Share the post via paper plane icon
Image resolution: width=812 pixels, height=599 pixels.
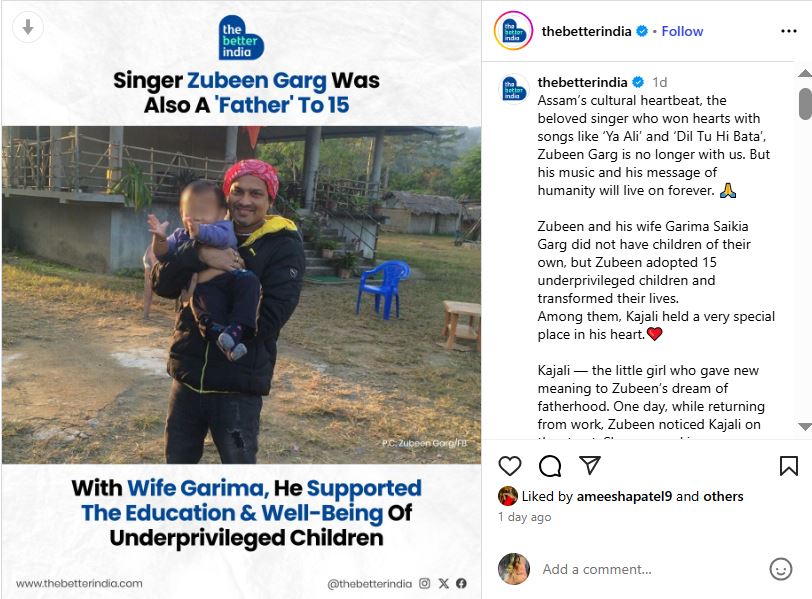pyautogui.click(x=590, y=466)
